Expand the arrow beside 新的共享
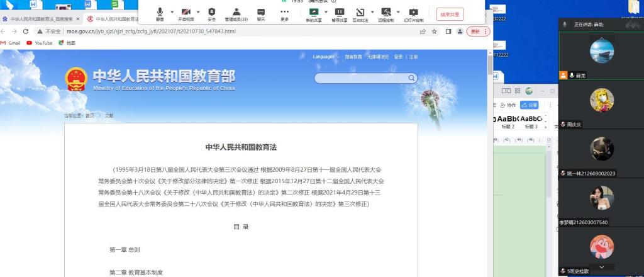 (x=326, y=12)
